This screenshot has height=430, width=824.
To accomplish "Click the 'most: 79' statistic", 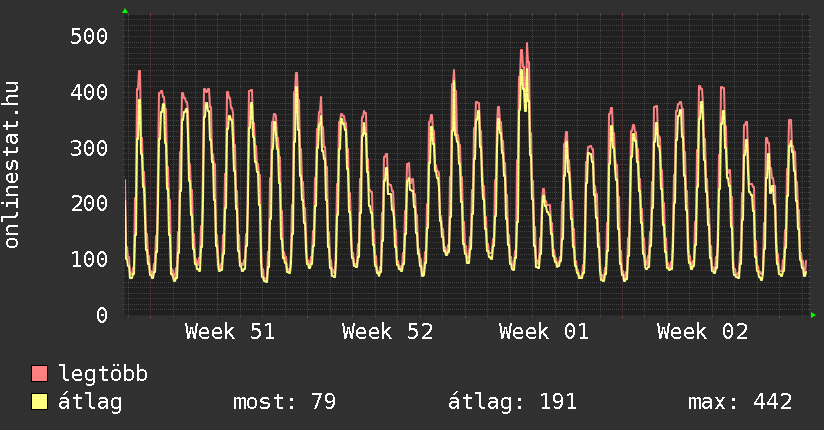I will [284, 403].
